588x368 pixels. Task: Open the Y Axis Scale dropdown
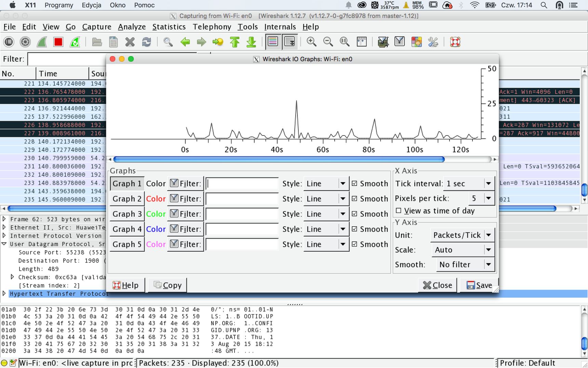click(463, 250)
